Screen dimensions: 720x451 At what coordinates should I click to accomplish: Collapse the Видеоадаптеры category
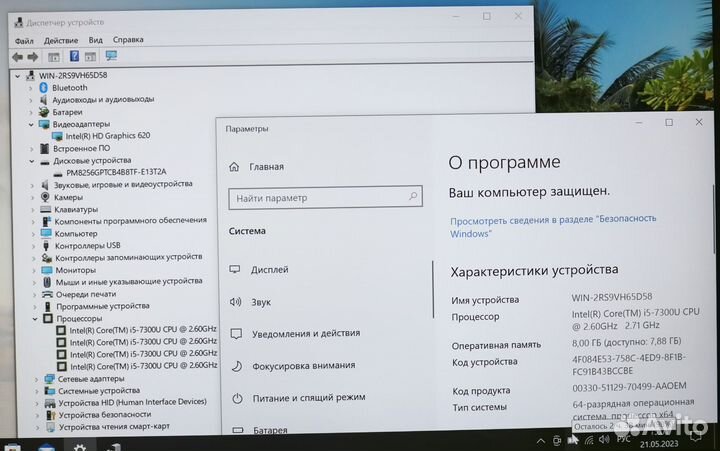(33, 124)
